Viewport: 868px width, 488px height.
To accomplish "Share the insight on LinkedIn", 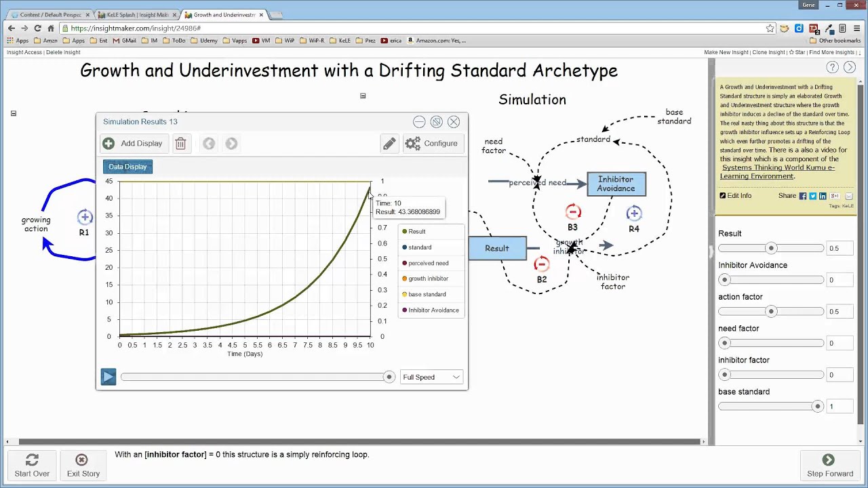I will coord(823,196).
